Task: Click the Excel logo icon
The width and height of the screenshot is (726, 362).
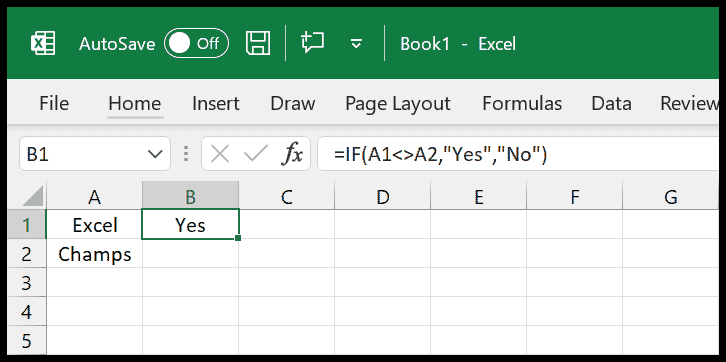Action: coord(43,44)
